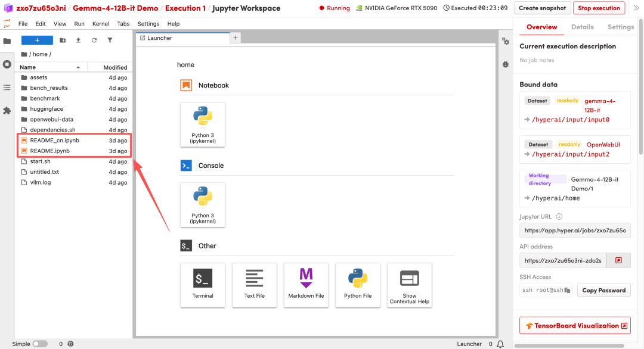Copy the SSH command icon
This screenshot has width=644, height=349.
coord(567,291)
